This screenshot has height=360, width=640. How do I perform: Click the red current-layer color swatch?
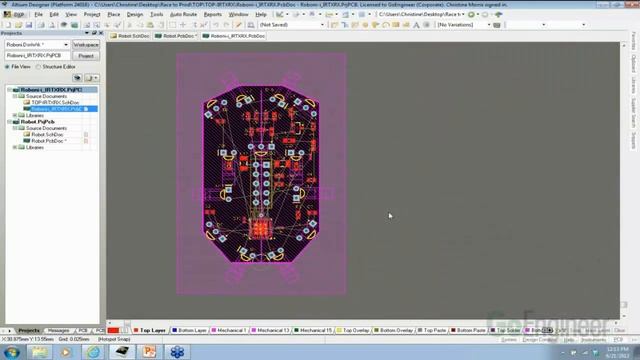(113, 330)
